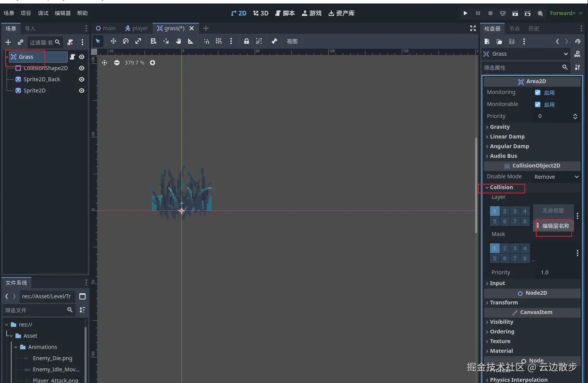Toggle Smart Snap in the viewport toolbar
Viewport: 588px width, 383px height.
pos(206,41)
